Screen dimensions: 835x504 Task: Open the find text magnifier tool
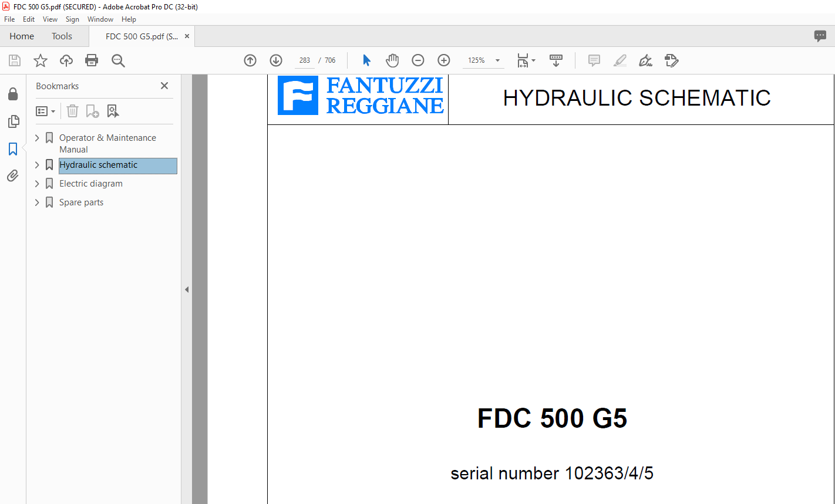pyautogui.click(x=118, y=60)
